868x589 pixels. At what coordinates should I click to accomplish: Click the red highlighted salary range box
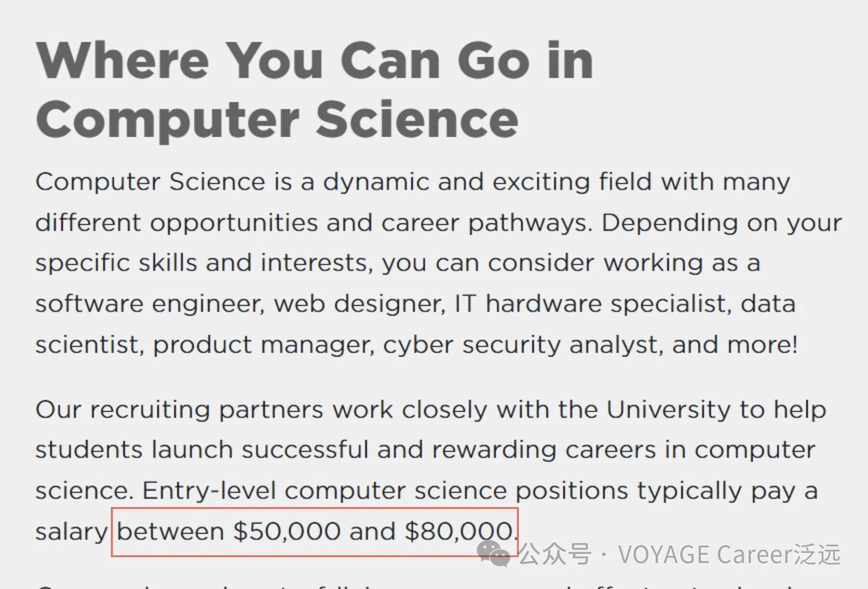pos(314,532)
